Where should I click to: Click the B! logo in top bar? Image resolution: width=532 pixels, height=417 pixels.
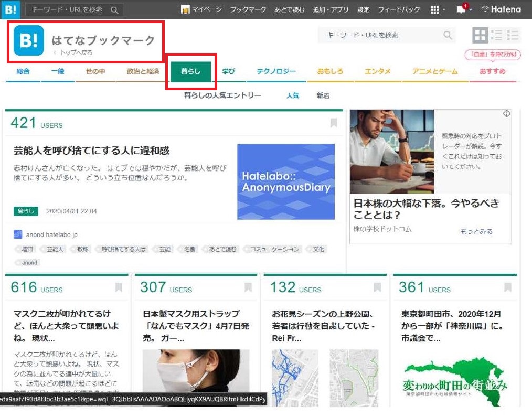coord(10,9)
